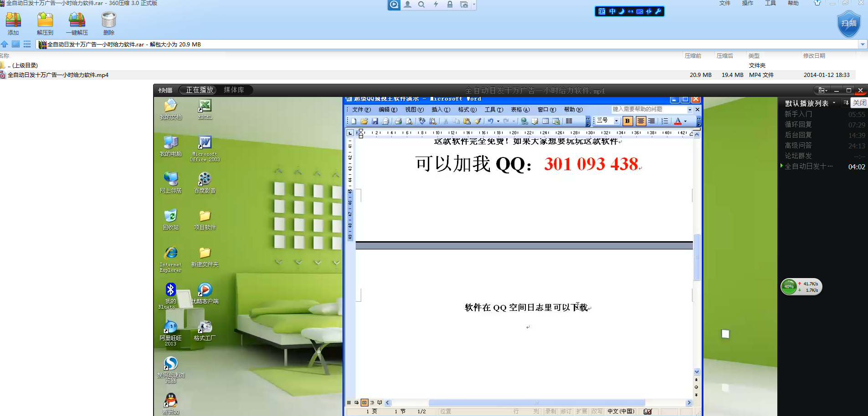
Task: Enable 修订 track changes in status bar
Action: tap(566, 411)
